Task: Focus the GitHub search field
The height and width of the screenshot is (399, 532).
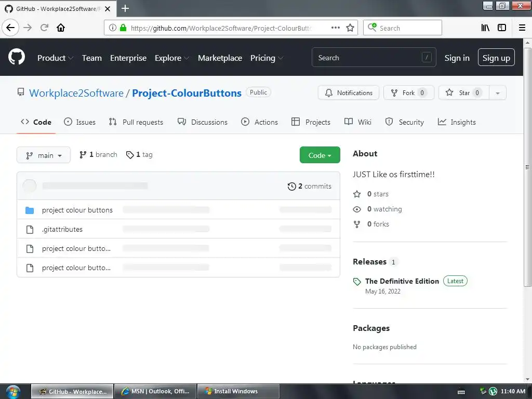Action: [x=374, y=57]
